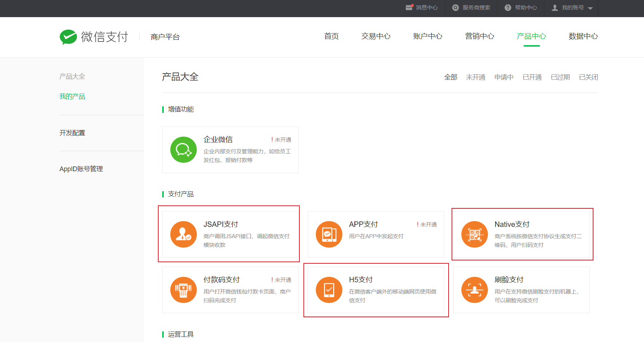Open AppID账号管理 in the sidebar
The width and height of the screenshot is (644, 342).
point(81,169)
